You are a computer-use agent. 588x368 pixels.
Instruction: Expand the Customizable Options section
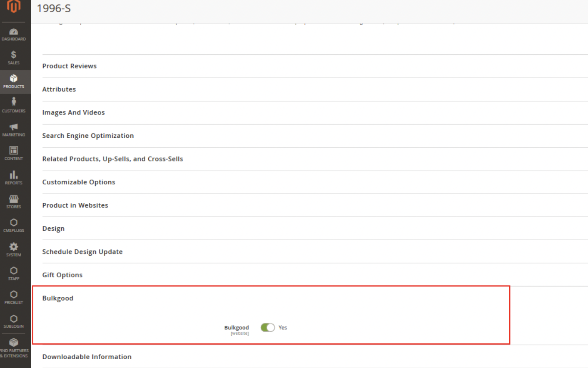pos(79,182)
